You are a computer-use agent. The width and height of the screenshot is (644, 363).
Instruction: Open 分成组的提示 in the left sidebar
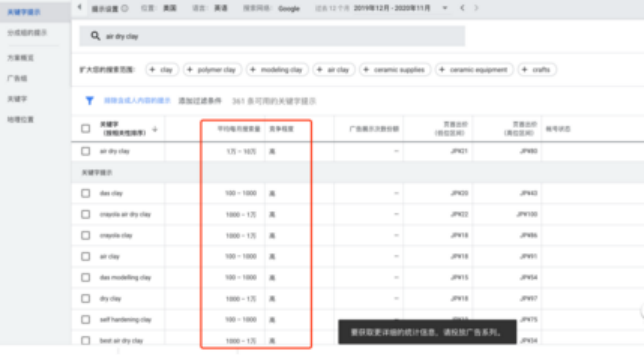[x=27, y=32]
